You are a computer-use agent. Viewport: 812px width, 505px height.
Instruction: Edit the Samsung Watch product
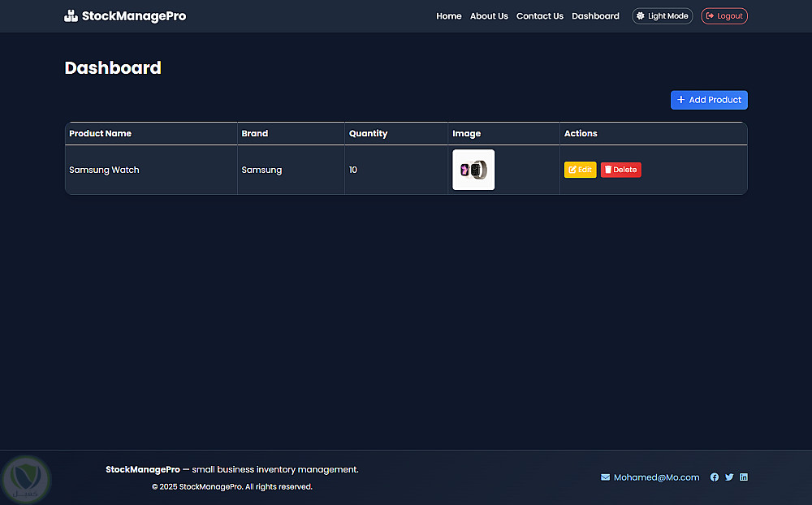click(580, 170)
